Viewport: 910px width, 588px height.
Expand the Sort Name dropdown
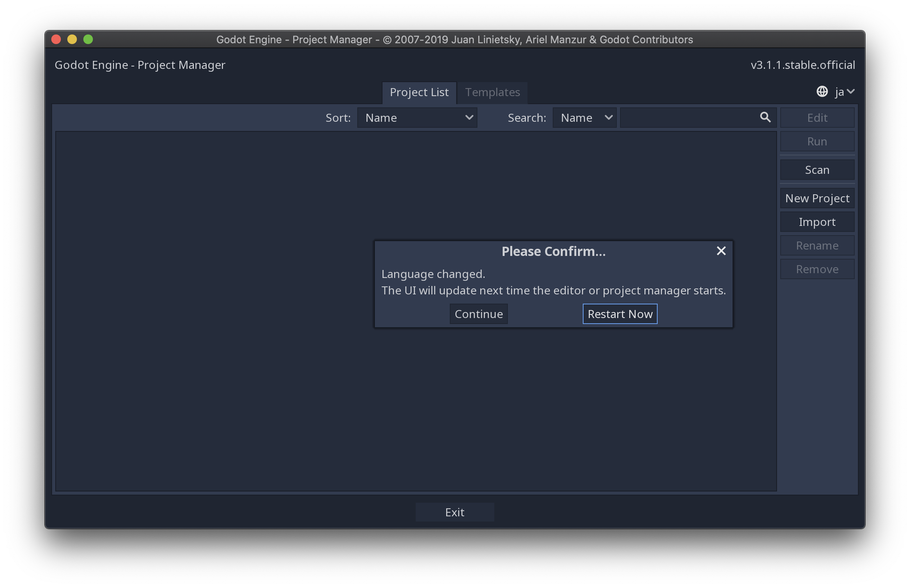[x=417, y=118]
